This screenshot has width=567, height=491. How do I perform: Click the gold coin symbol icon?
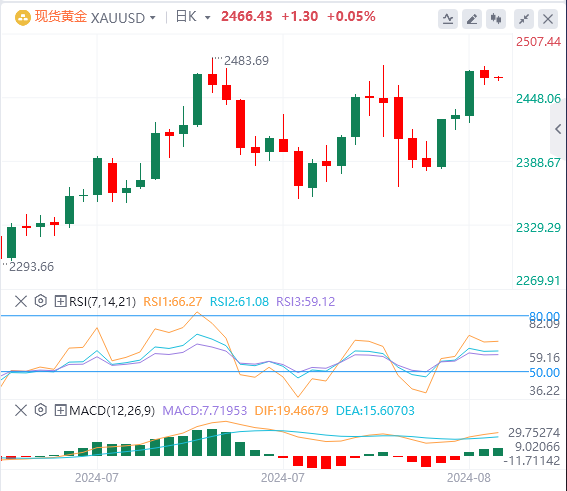pyautogui.click(x=23, y=17)
